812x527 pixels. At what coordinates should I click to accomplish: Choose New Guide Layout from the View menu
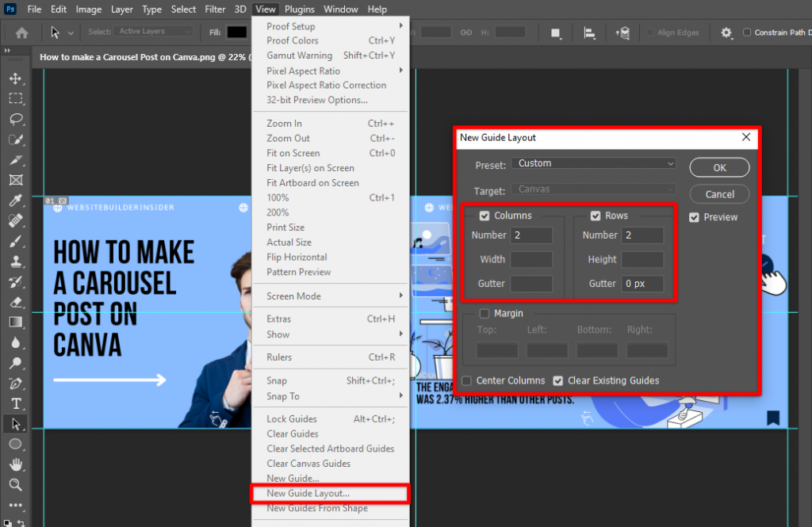click(308, 493)
